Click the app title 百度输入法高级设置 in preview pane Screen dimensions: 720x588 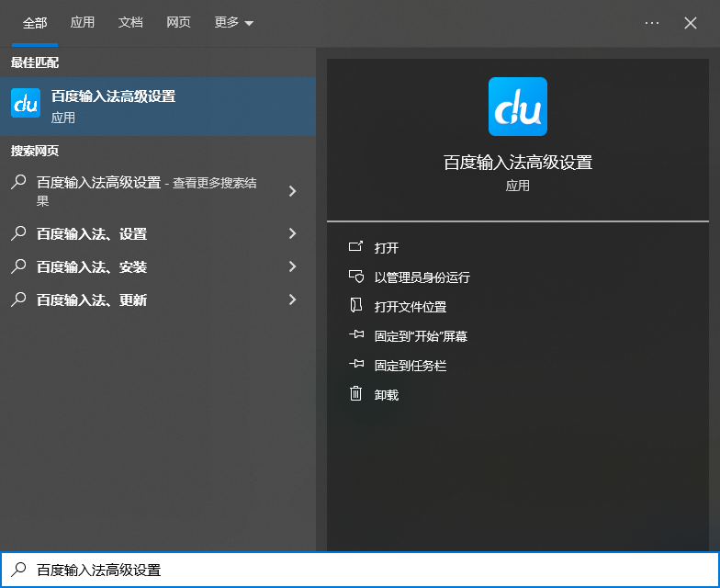tap(518, 163)
